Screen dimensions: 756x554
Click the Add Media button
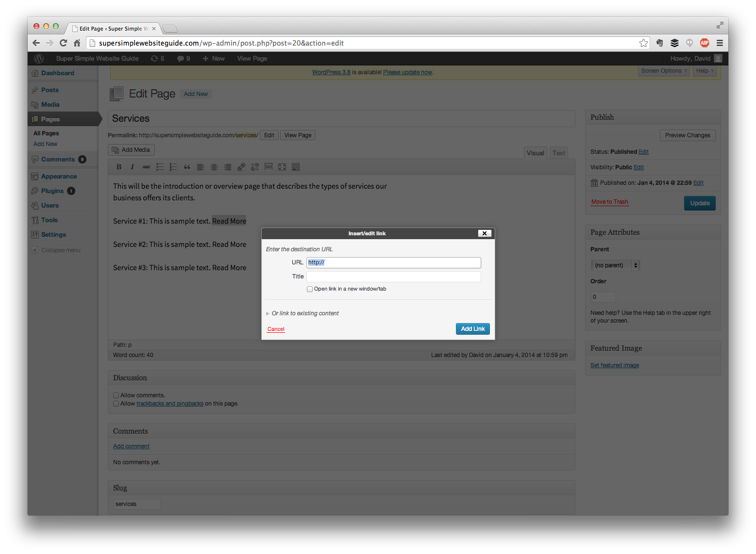(x=131, y=150)
